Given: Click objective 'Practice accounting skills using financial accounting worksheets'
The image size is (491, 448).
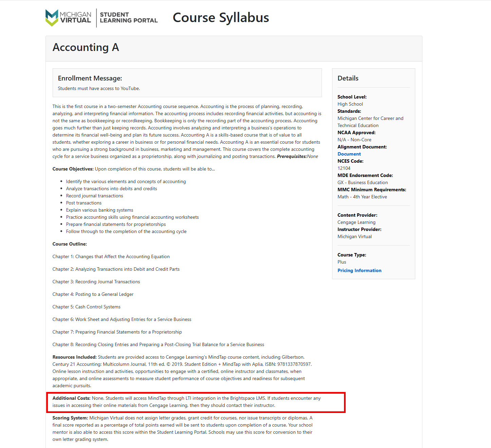Looking at the screenshot, I should [132, 217].
